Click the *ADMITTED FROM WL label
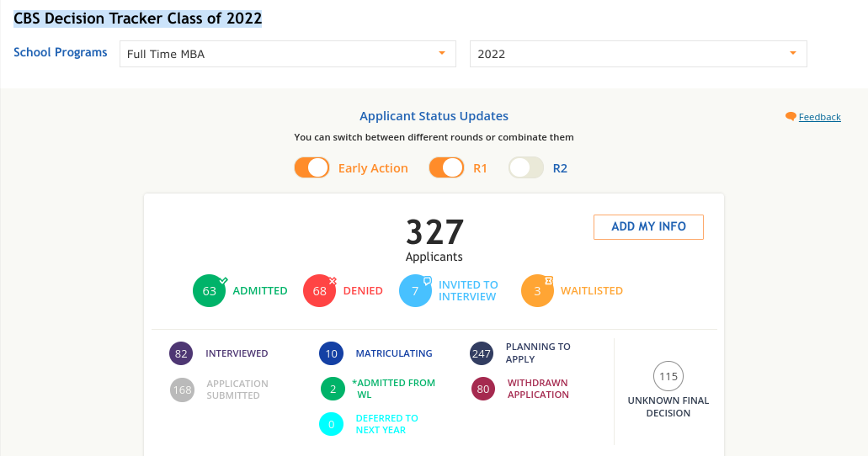 [394, 389]
